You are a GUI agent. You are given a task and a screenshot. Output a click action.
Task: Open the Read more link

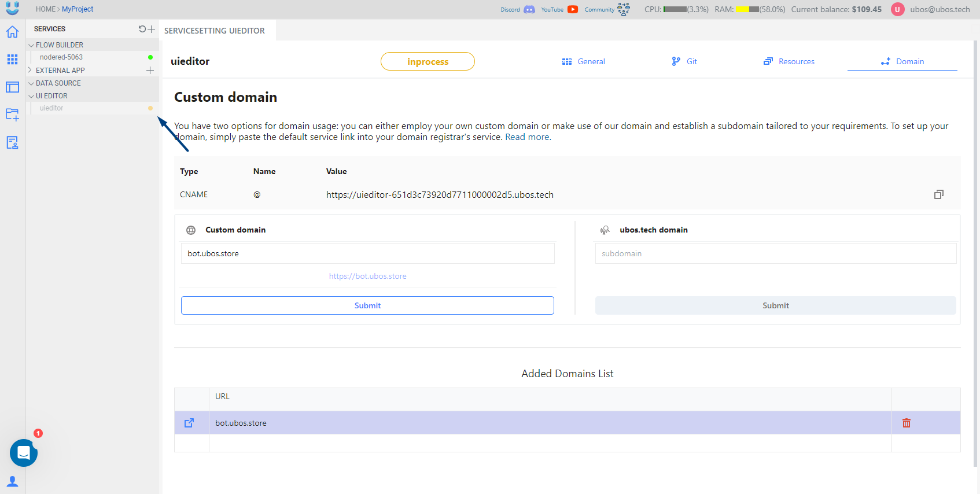(528, 137)
